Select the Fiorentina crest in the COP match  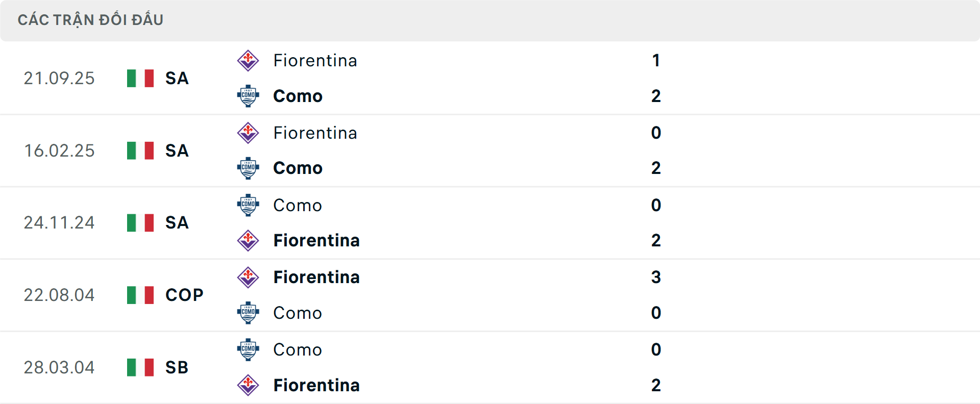[x=249, y=277]
